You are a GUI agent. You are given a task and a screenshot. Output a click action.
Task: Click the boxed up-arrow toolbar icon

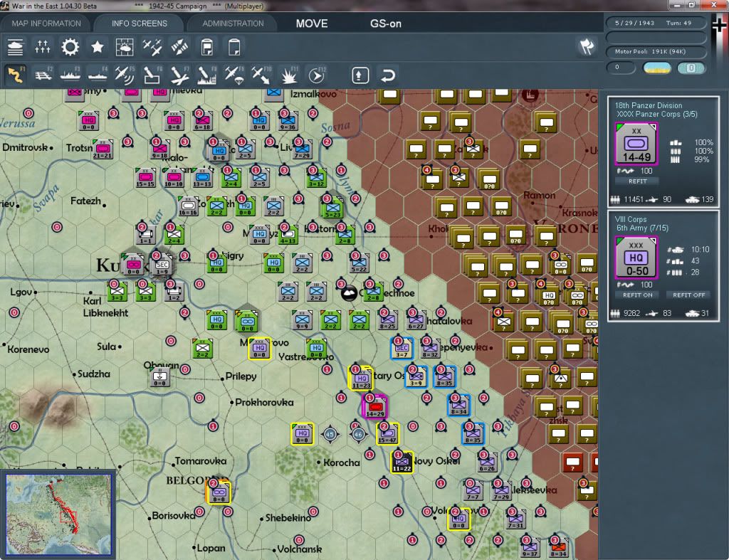(360, 75)
